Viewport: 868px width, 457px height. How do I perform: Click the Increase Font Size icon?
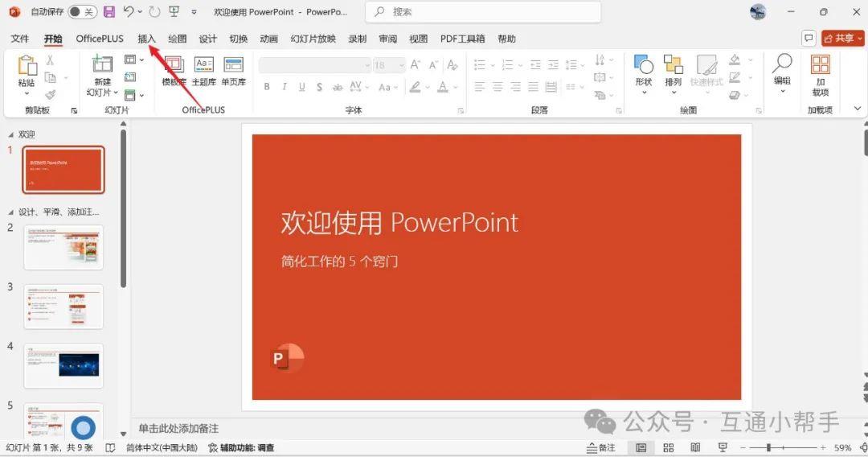(416, 65)
